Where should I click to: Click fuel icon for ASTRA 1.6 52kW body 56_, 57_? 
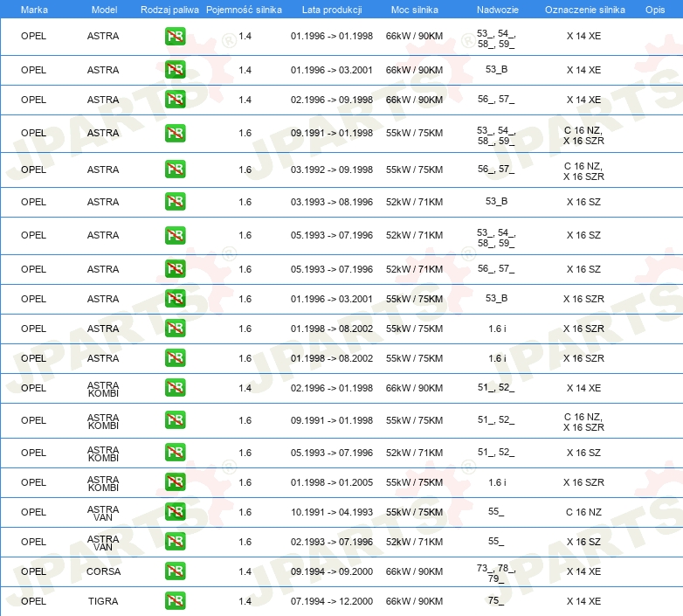[x=175, y=269]
